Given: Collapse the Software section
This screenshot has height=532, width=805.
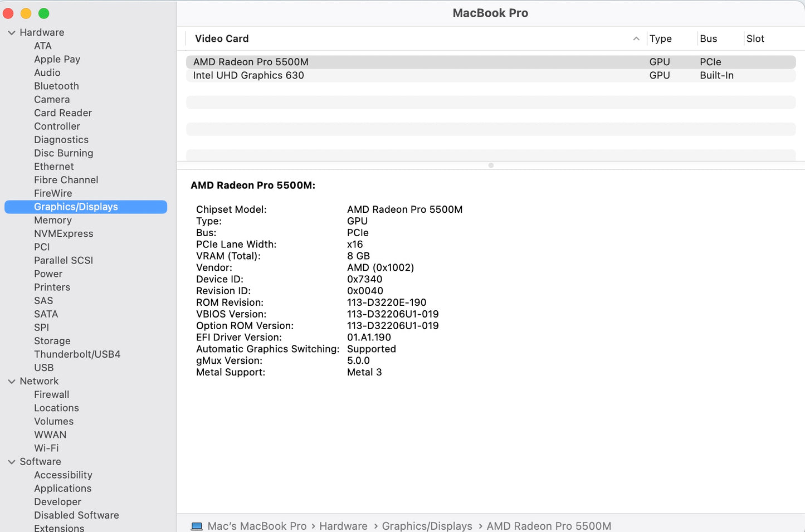Looking at the screenshot, I should tap(12, 461).
